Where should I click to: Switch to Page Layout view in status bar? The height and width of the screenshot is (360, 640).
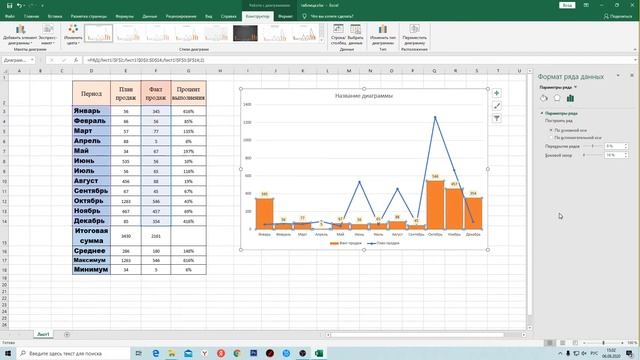[x=562, y=343]
